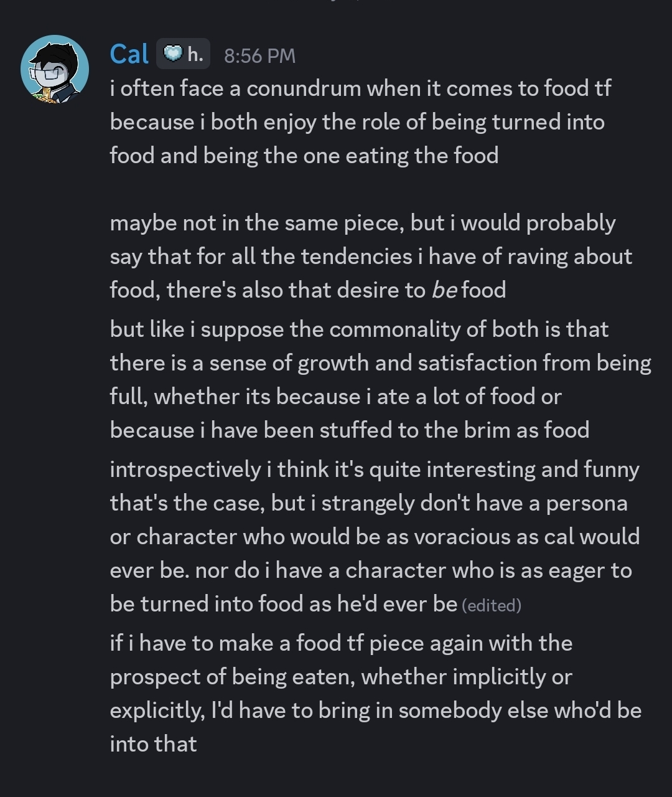Viewport: 672px width, 797px height.
Task: Click the line starting "full, whether its because"
Action: [335, 397]
